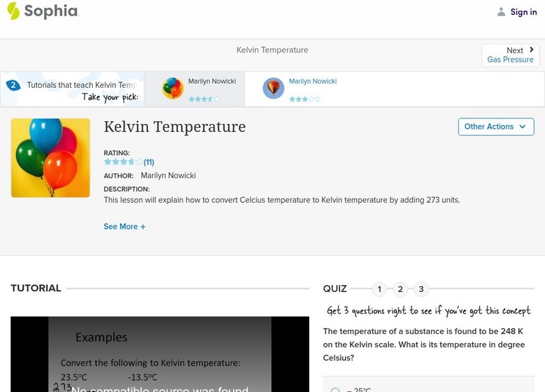
Task: Click the user profile icon beside Sign in
Action: (501, 12)
